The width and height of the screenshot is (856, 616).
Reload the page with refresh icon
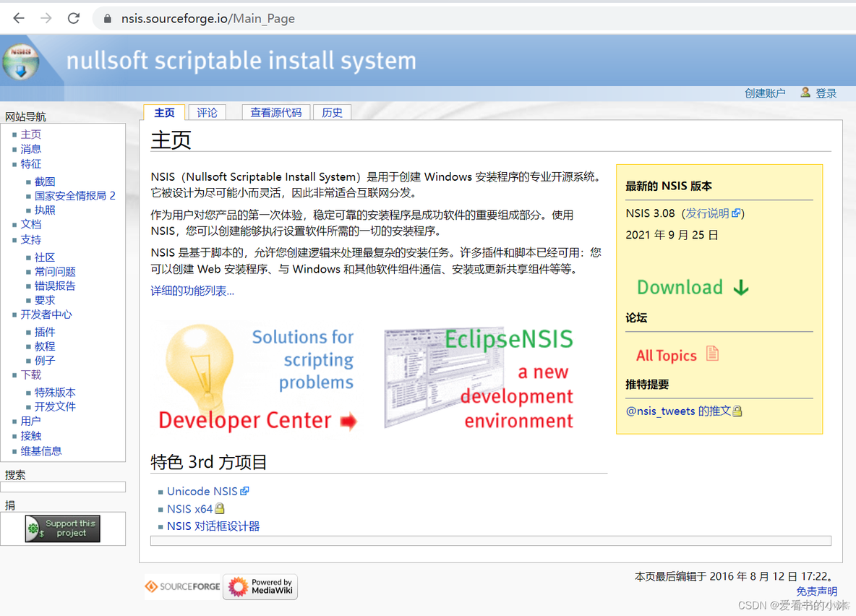[x=74, y=19]
